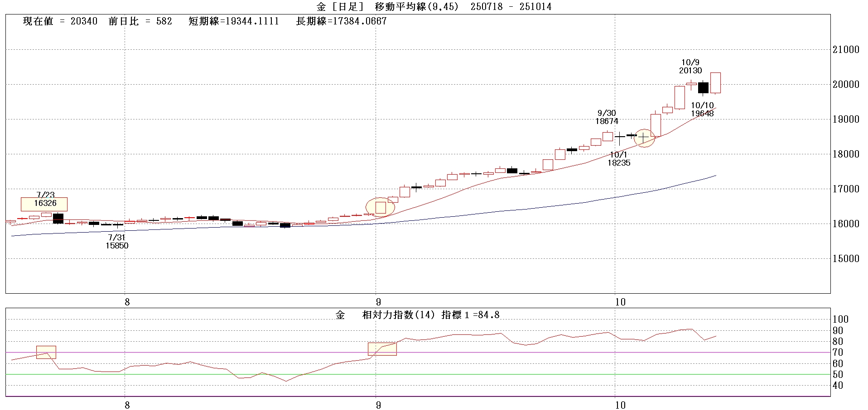Click the large black candle below 7/23 box
Image resolution: width=868 pixels, height=410 pixels.
point(58,218)
